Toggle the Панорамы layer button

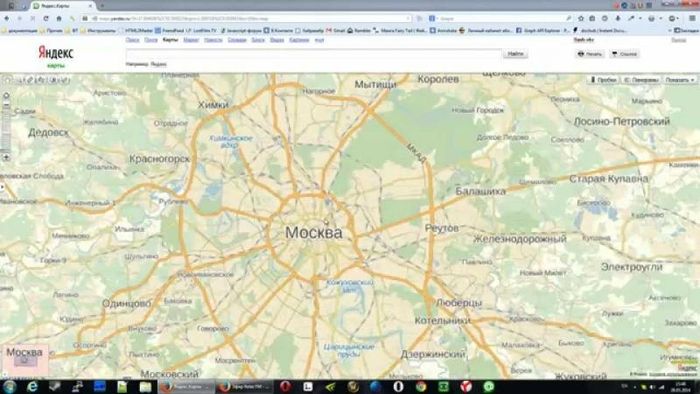642,80
